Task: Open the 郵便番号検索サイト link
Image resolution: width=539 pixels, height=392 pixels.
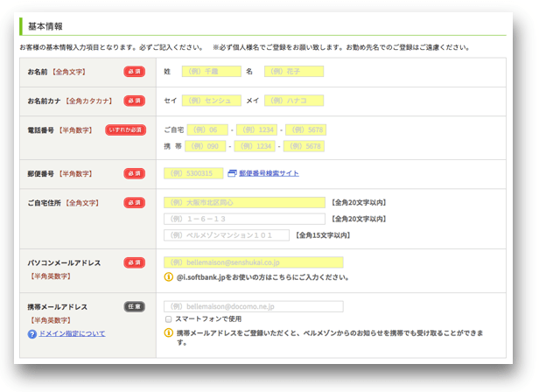Action: [269, 173]
